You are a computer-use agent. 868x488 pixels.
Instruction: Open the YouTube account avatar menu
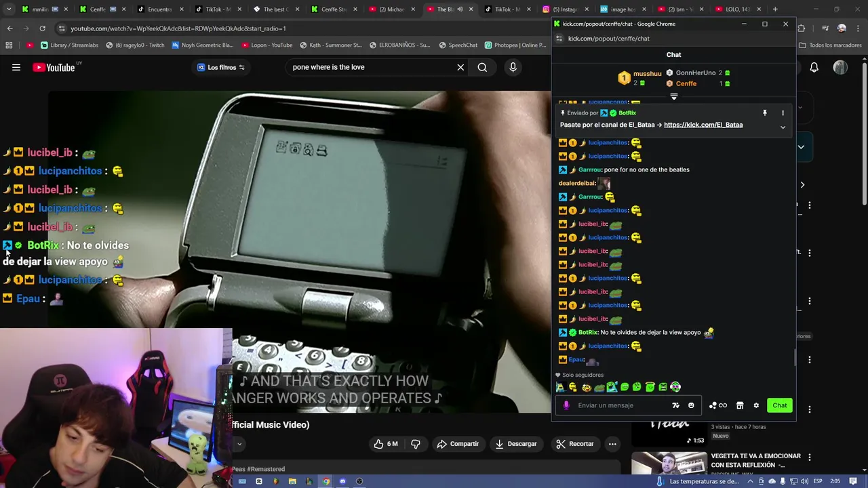coord(840,67)
